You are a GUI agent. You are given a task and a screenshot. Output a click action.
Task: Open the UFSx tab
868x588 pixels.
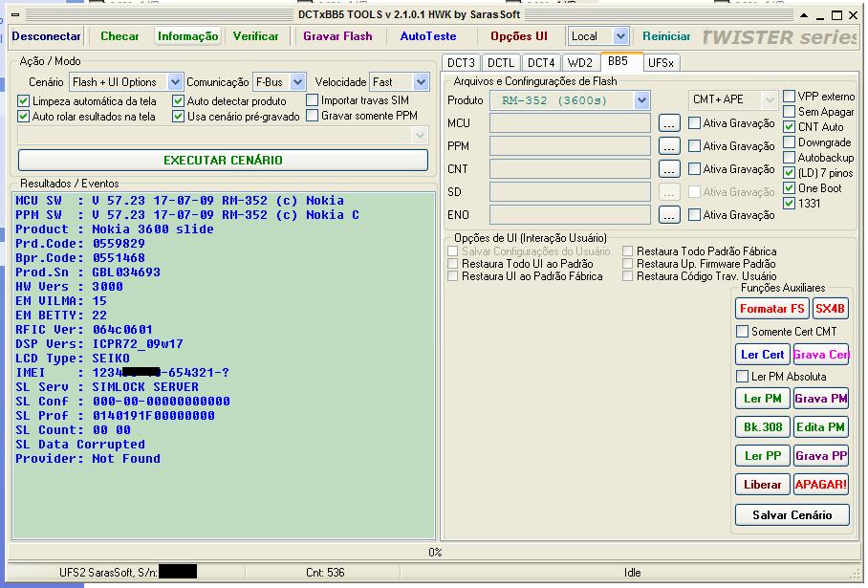(661, 63)
